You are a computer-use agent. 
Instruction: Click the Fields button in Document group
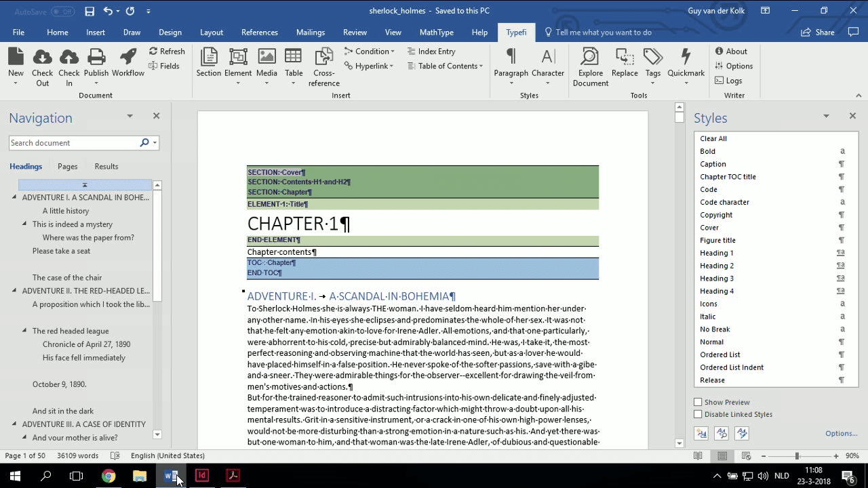tap(165, 66)
